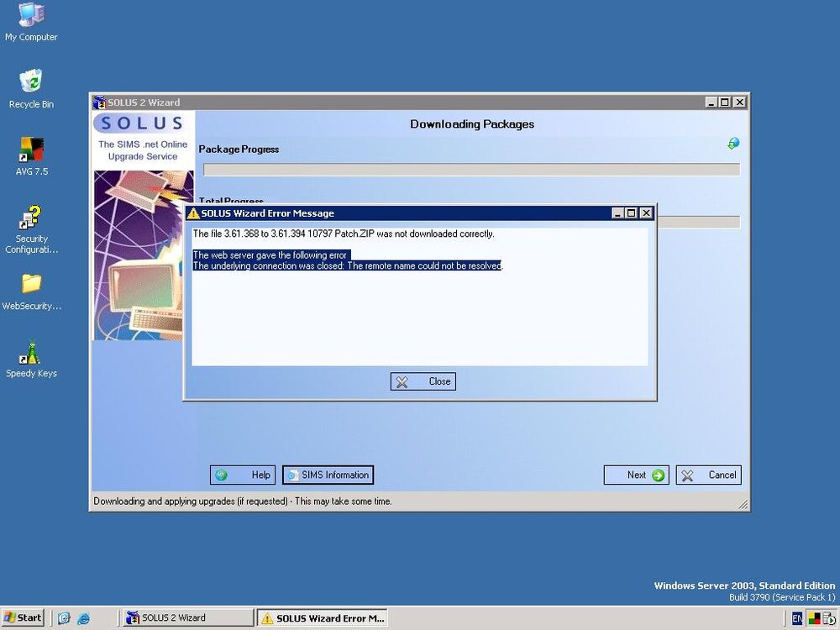Click Next in the SOLUS wizard
The image size is (840, 630).
637,475
